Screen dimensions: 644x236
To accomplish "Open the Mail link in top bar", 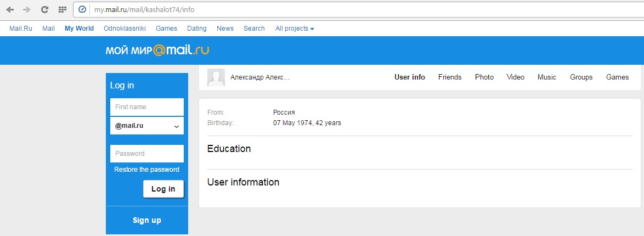I will tap(48, 29).
